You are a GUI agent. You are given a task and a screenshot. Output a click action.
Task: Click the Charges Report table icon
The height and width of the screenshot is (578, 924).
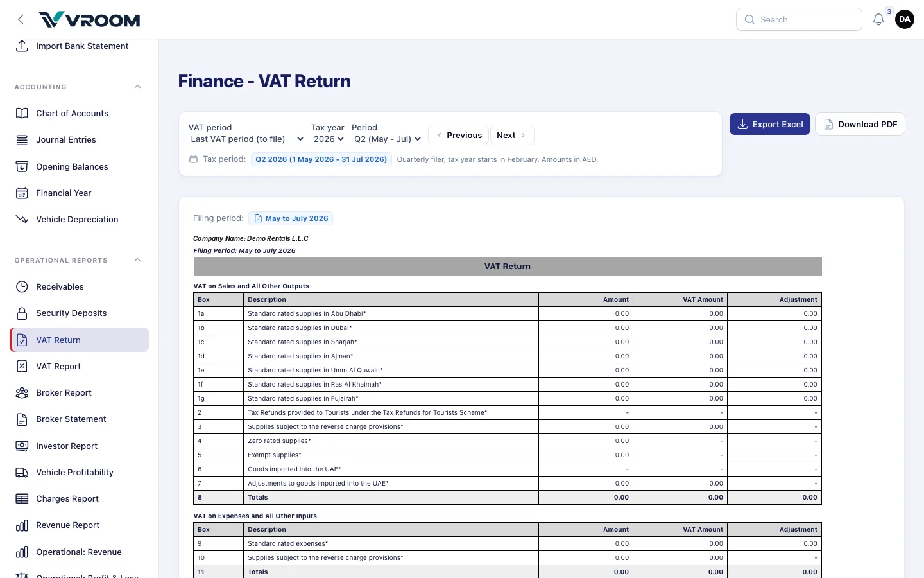22,498
